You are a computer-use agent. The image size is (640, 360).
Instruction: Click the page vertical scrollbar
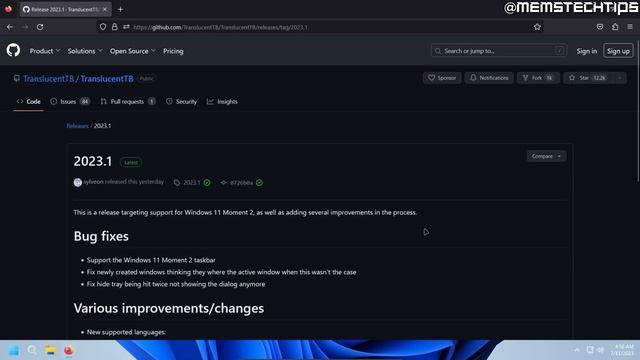click(x=638, y=110)
